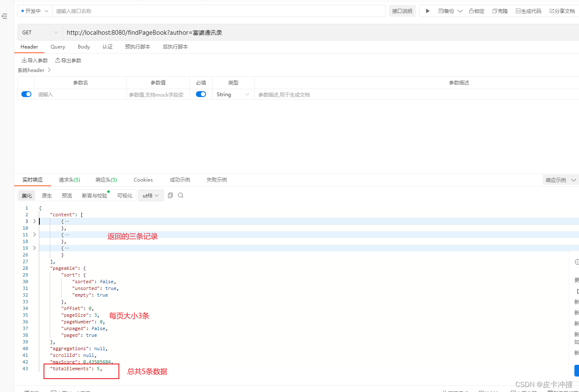This screenshot has width=579, height=392.
Task: Click the 锁定 lock button
Action: (476, 11)
